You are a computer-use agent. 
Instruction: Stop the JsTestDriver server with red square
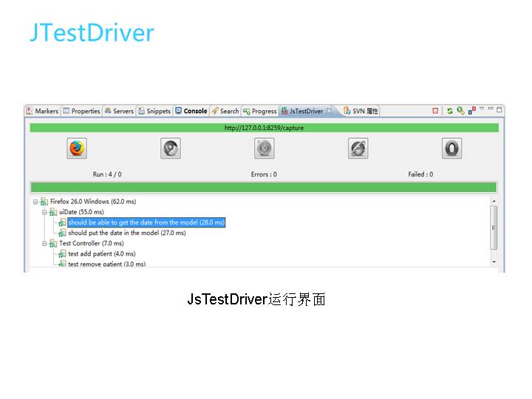435,111
